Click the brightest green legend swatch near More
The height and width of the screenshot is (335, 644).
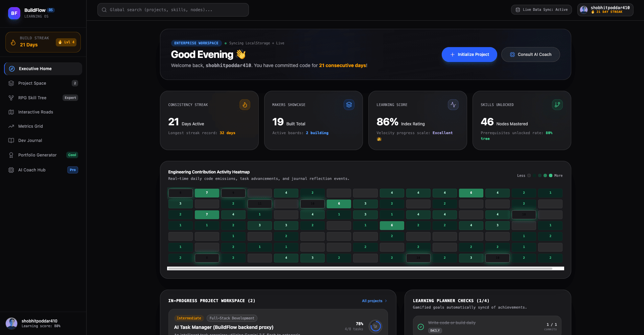point(551,175)
